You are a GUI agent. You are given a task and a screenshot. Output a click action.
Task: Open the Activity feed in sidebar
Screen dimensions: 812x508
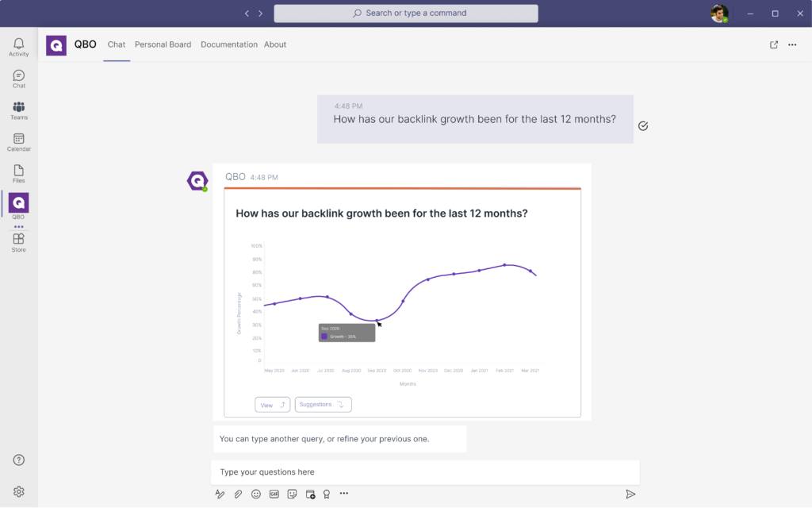[x=18, y=47]
